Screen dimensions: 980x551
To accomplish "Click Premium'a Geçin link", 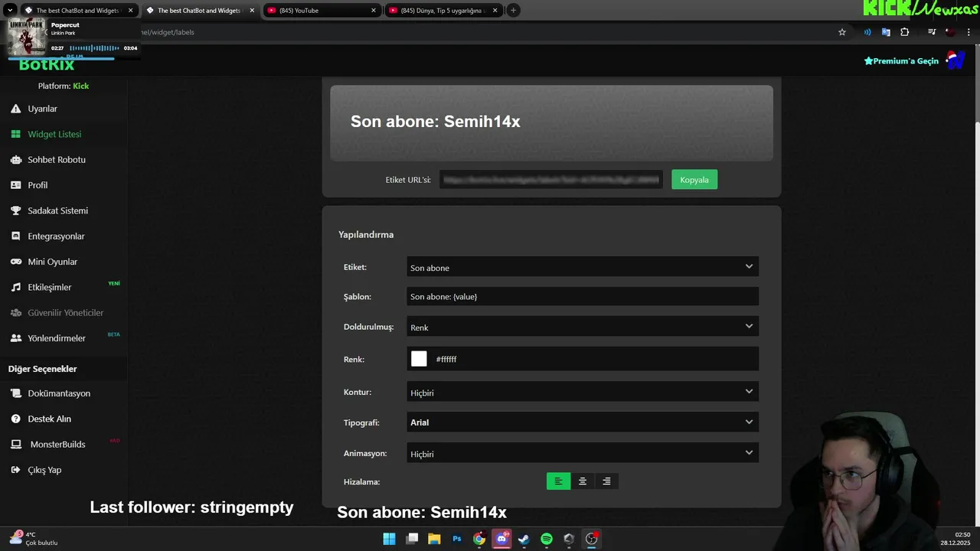I will (x=901, y=61).
